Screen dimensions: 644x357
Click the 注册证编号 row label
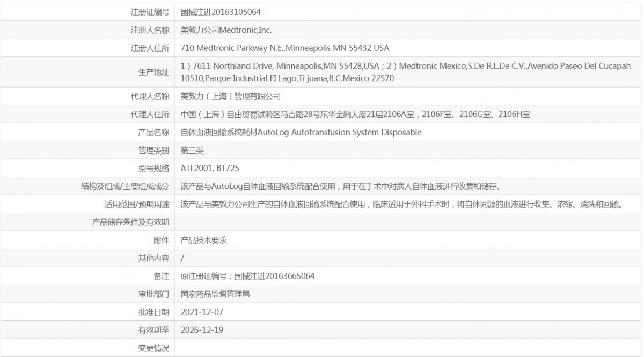coord(150,12)
